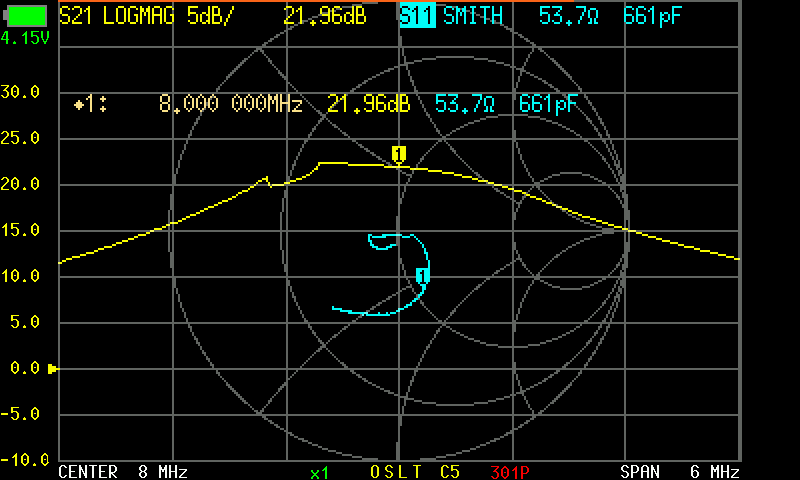
Task: Click the marker row 21.96dB value
Action: pyautogui.click(x=368, y=104)
